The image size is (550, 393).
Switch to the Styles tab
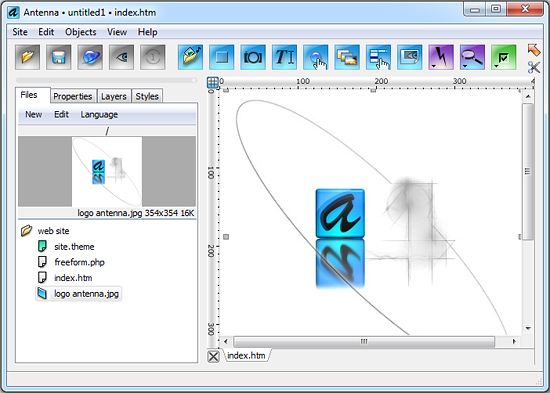pyautogui.click(x=147, y=96)
